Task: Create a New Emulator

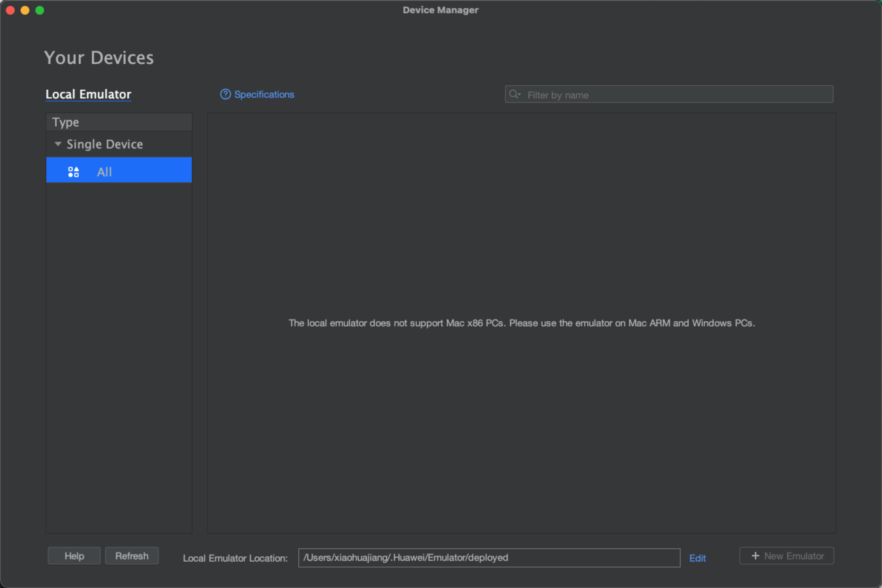Action: point(787,556)
